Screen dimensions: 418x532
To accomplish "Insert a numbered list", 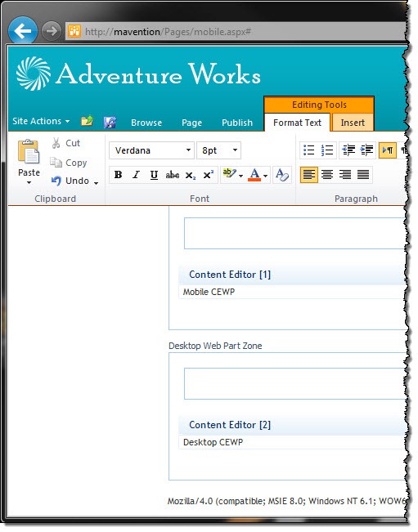I will [327, 150].
